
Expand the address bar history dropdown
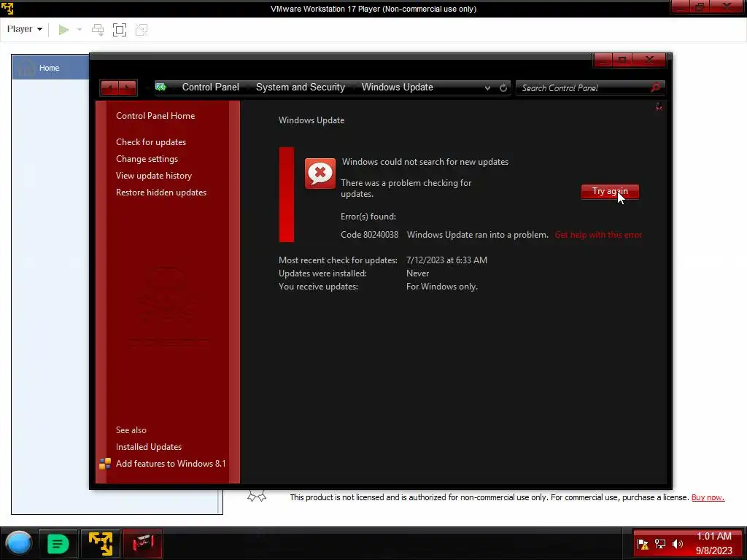point(487,88)
